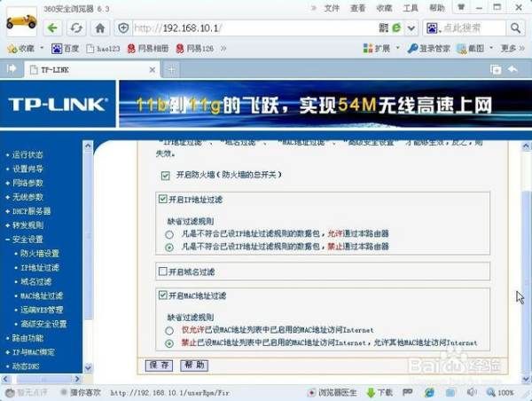
Task: Open a new tab with plus button
Action: pyautogui.click(x=172, y=70)
